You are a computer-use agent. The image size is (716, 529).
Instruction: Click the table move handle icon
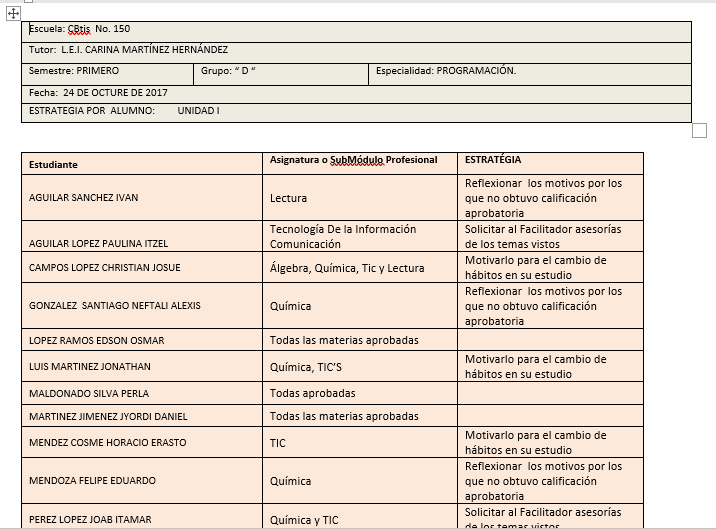point(14,12)
